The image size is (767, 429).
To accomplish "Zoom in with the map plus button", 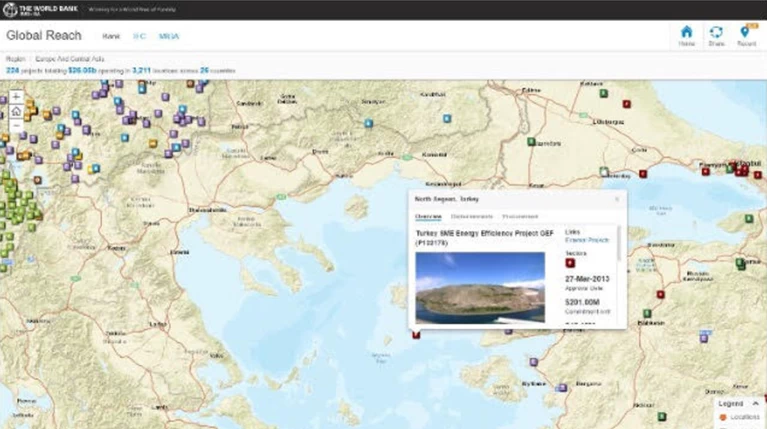I will tap(16, 96).
